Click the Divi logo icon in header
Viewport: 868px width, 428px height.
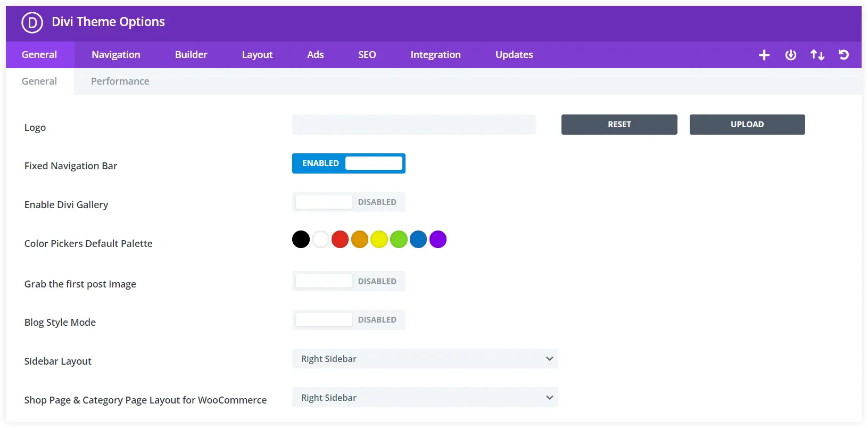click(32, 22)
